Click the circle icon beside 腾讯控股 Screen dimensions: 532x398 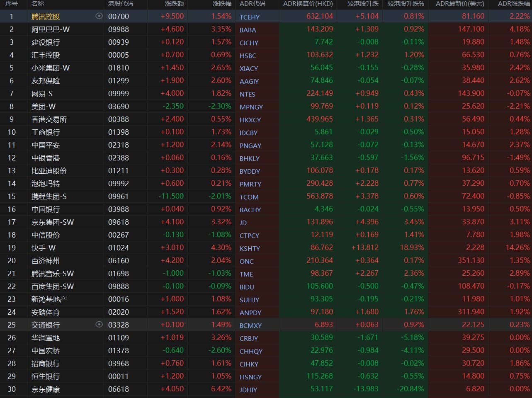pos(99,16)
